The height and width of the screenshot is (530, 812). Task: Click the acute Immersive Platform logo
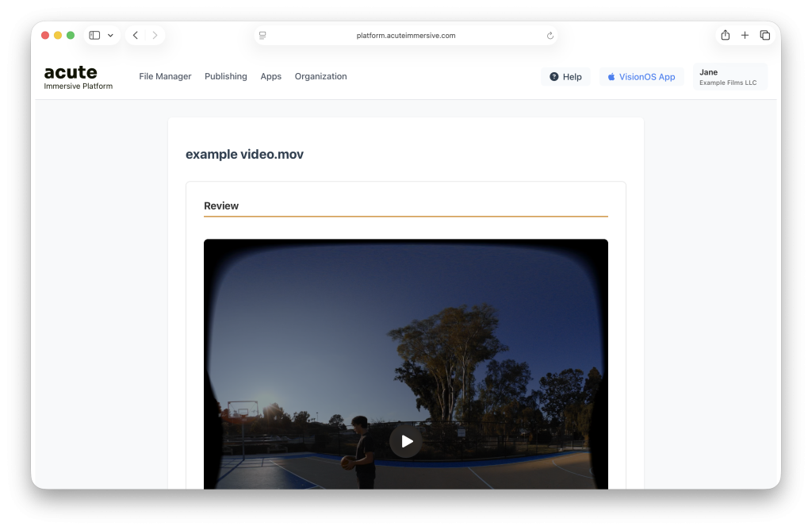(78, 77)
